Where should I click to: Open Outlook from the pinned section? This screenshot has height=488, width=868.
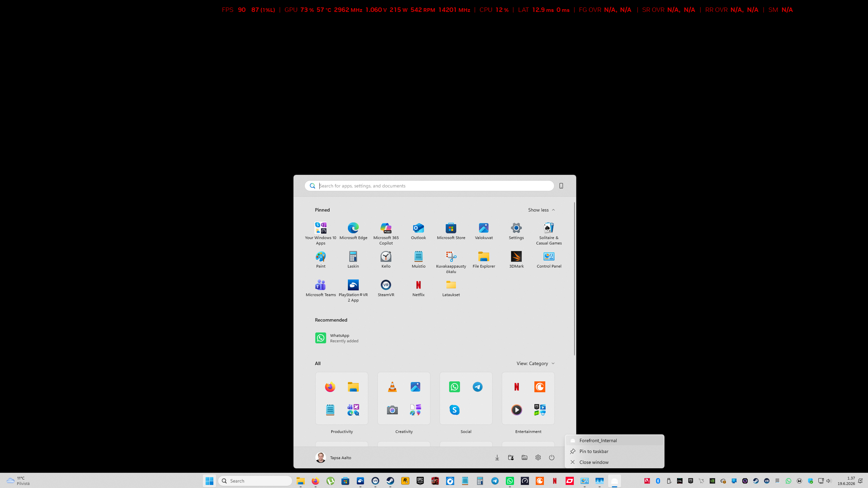[418, 231]
